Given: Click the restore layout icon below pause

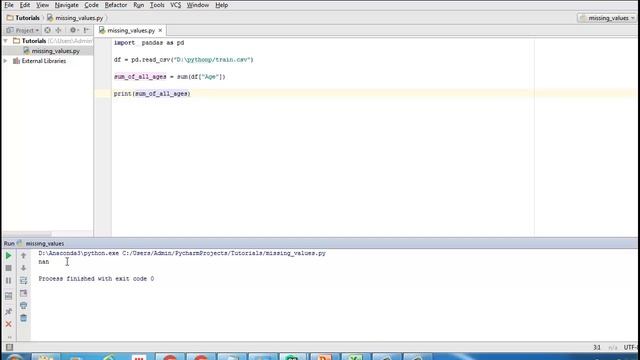Looking at the screenshot, I should [8, 296].
